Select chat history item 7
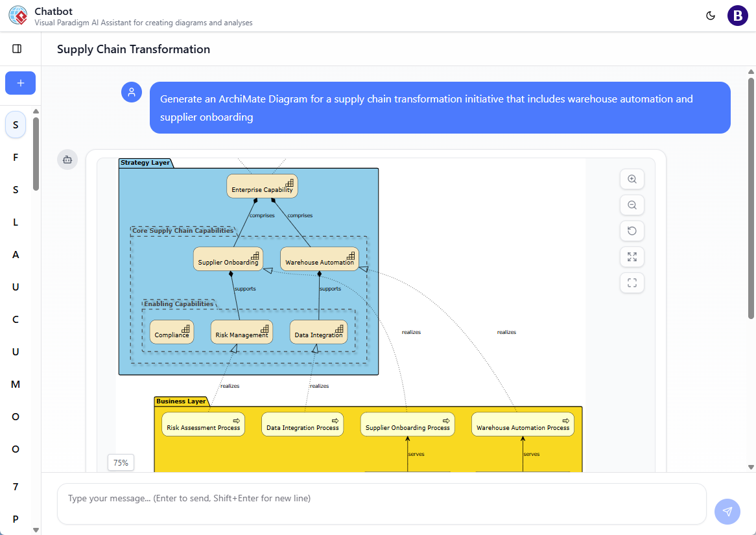 [16, 486]
